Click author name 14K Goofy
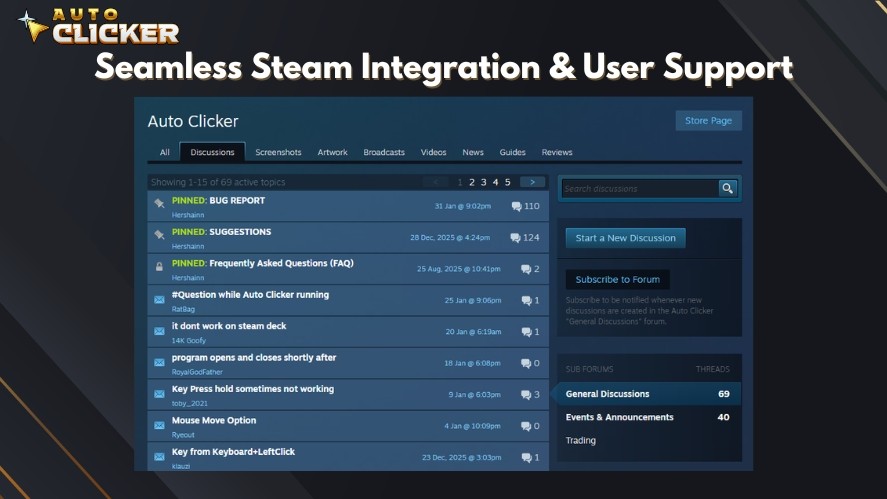This screenshot has width=887, height=499. 189,341
